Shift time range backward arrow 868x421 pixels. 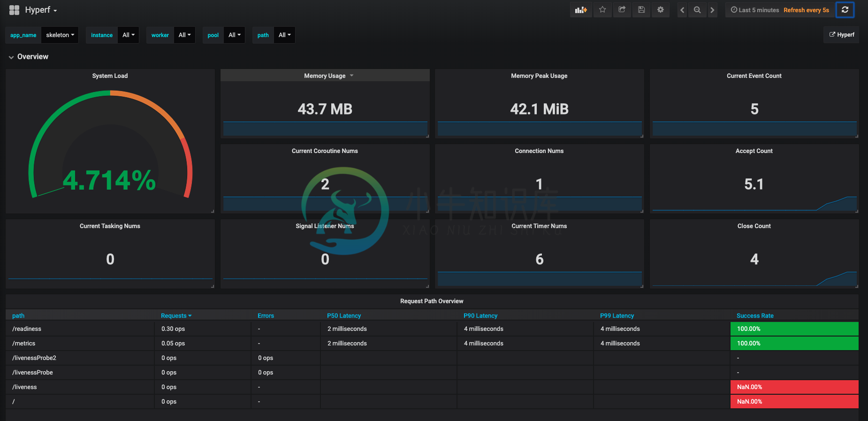(x=682, y=10)
